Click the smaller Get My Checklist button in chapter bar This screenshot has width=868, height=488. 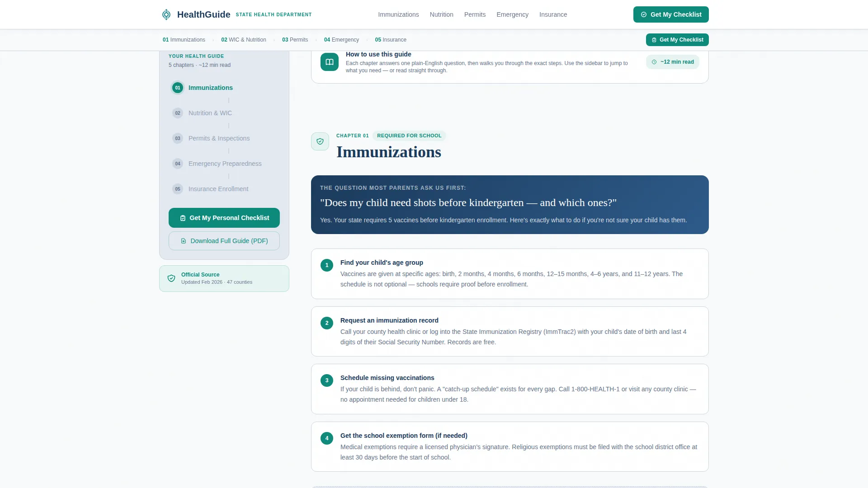(x=677, y=40)
